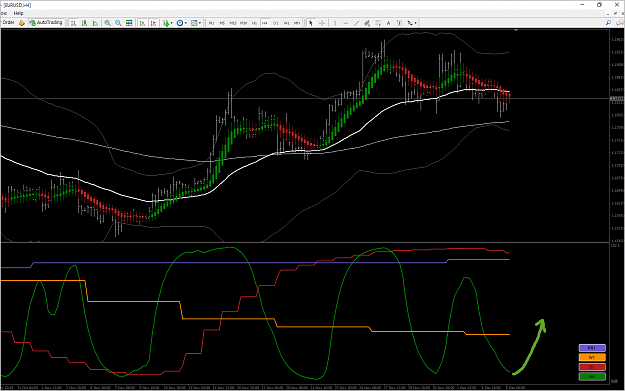Select the M1 timeframe
625x391 pixels.
pyautogui.click(x=211, y=23)
